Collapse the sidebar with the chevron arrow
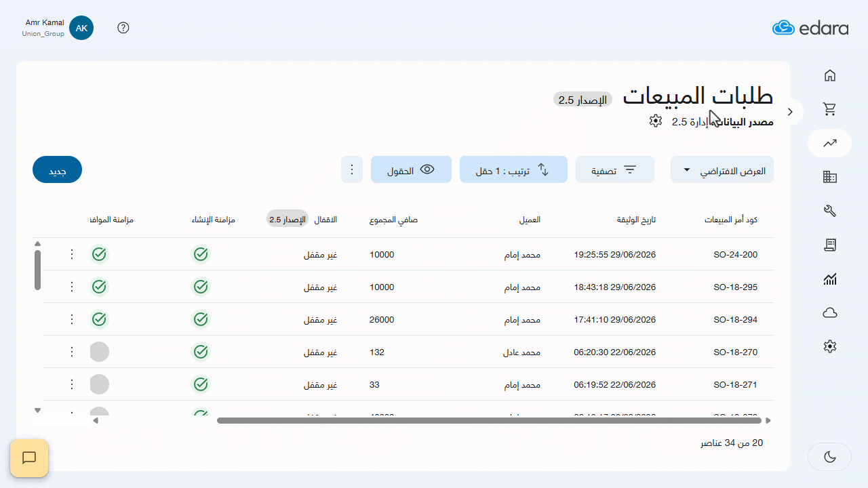The image size is (868, 488). coord(791,111)
